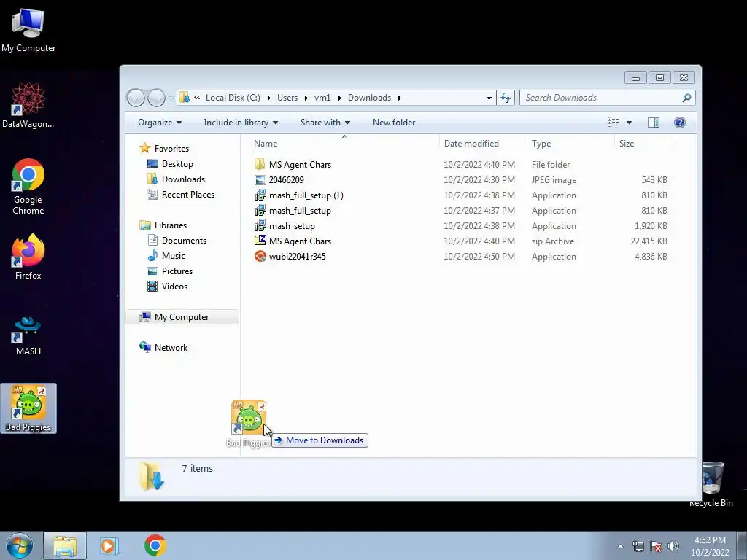Open the clock showing 4:52 PM
747x560 pixels.
710,546
